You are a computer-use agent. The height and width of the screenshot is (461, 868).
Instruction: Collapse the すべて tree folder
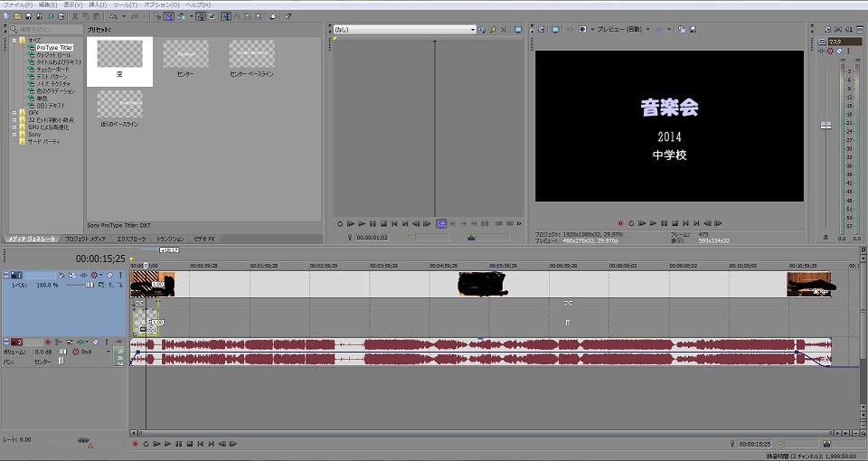tap(14, 41)
